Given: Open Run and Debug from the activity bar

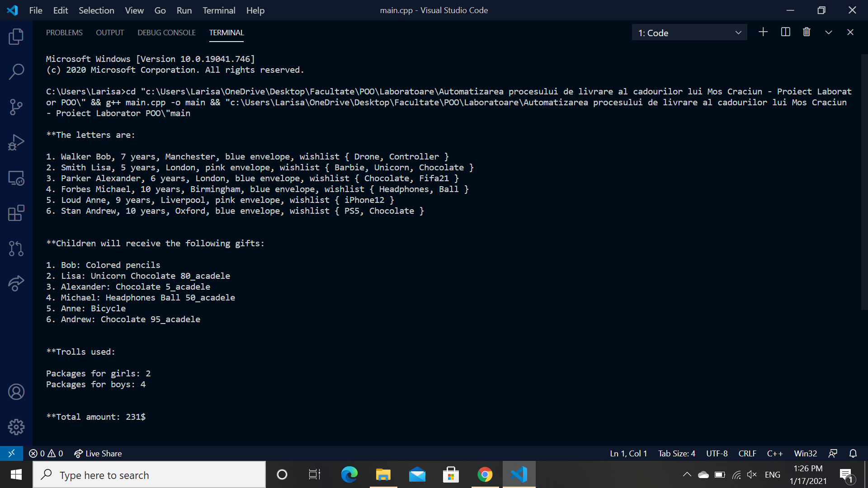Looking at the screenshot, I should coord(16,142).
